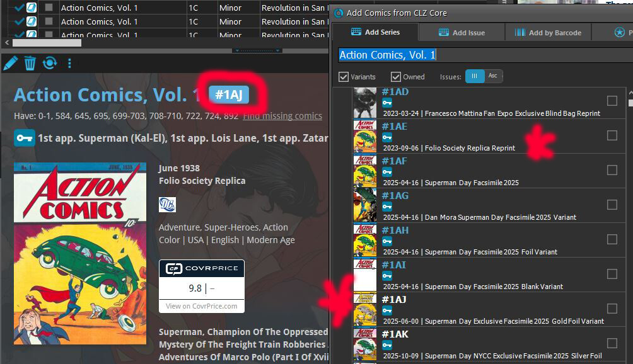This screenshot has height=364, width=633.
Task: Switch to the Add Issue tab
Action: pos(462,33)
